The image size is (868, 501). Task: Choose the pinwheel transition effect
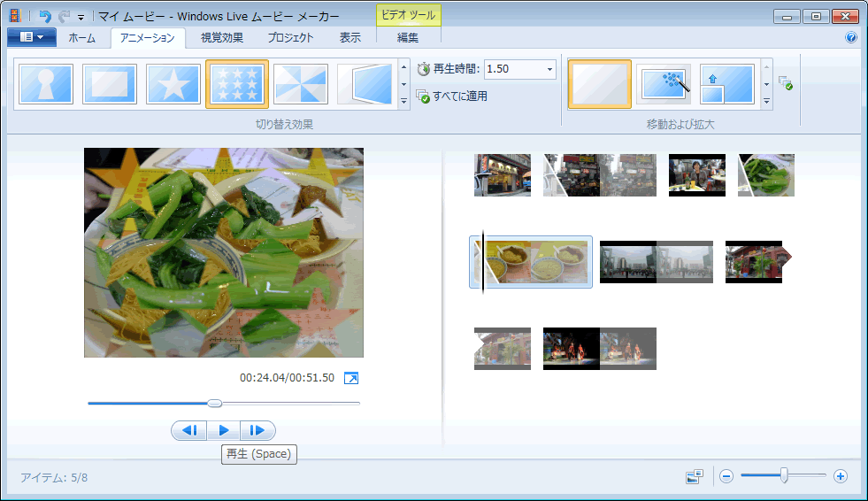(300, 84)
